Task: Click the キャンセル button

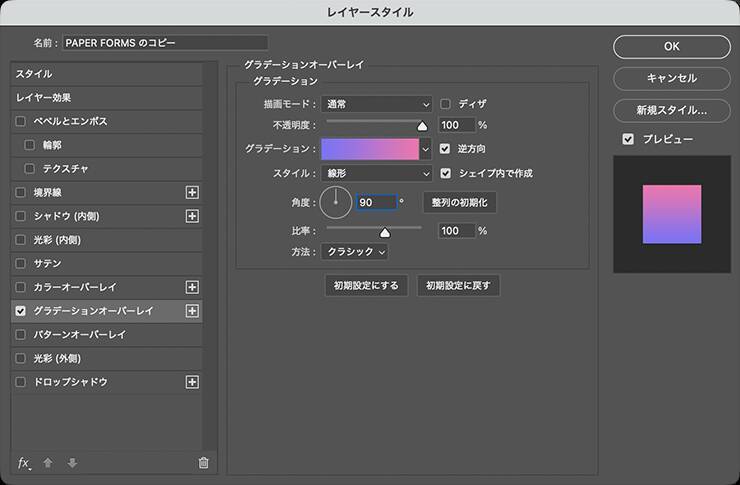Action: coord(672,78)
